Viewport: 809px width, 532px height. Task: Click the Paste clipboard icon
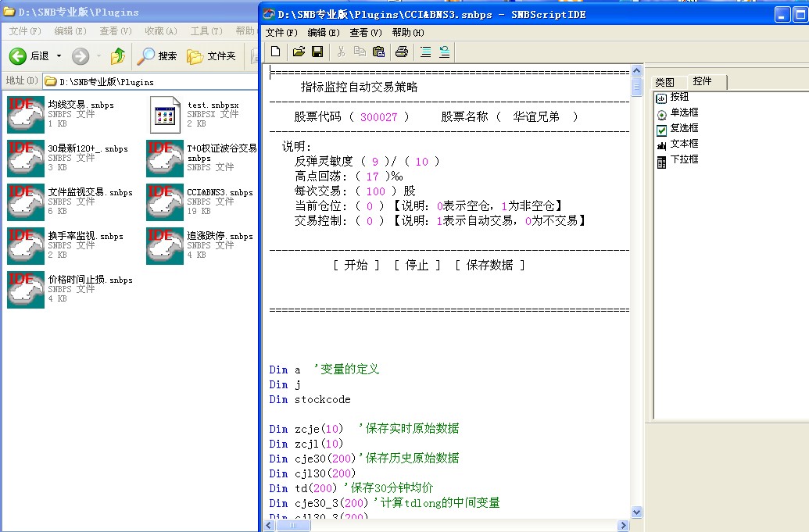coord(378,52)
